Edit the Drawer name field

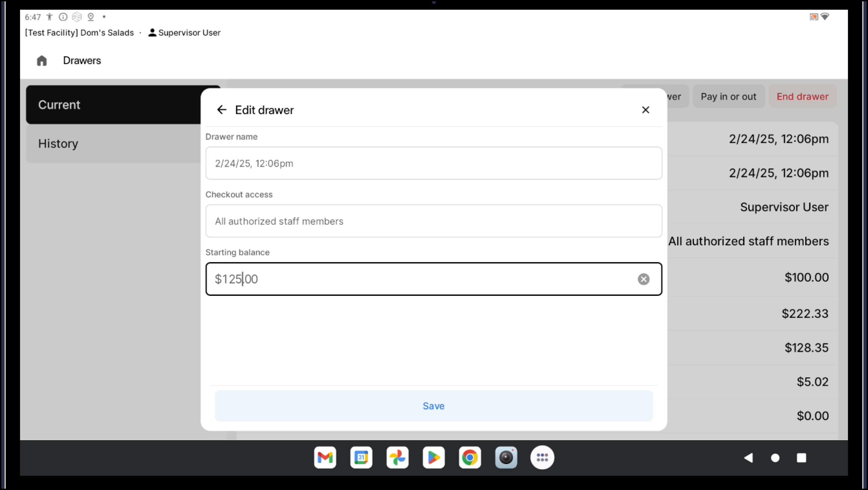point(433,163)
